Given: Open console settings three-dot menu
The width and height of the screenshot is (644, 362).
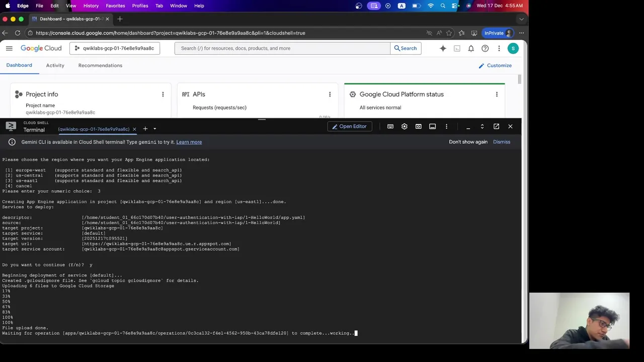Looking at the screenshot, I should [499, 48].
